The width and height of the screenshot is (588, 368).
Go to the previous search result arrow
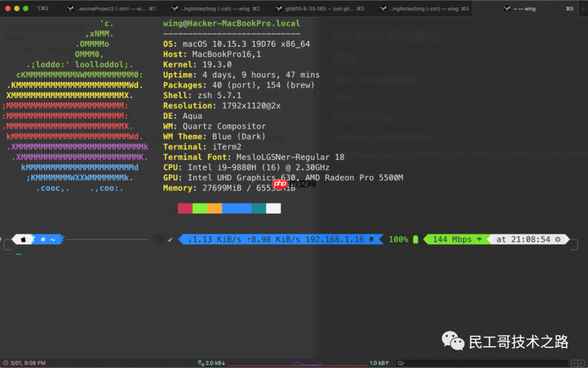[574, 363]
